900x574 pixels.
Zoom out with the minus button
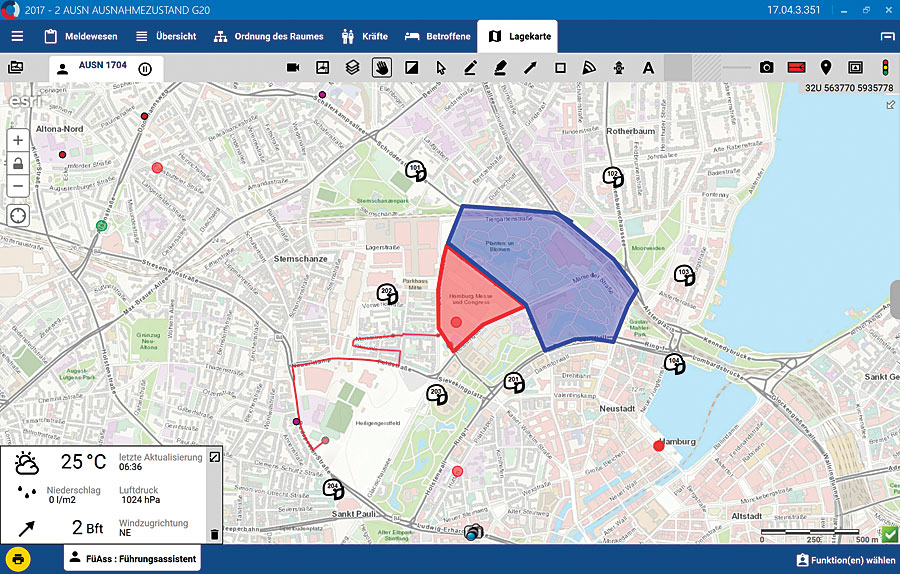click(18, 186)
